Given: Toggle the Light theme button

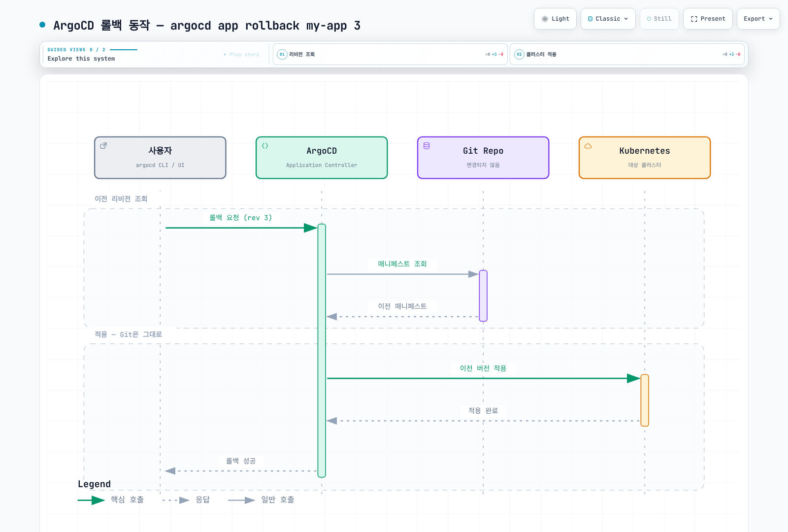Looking at the screenshot, I should tap(555, 19).
